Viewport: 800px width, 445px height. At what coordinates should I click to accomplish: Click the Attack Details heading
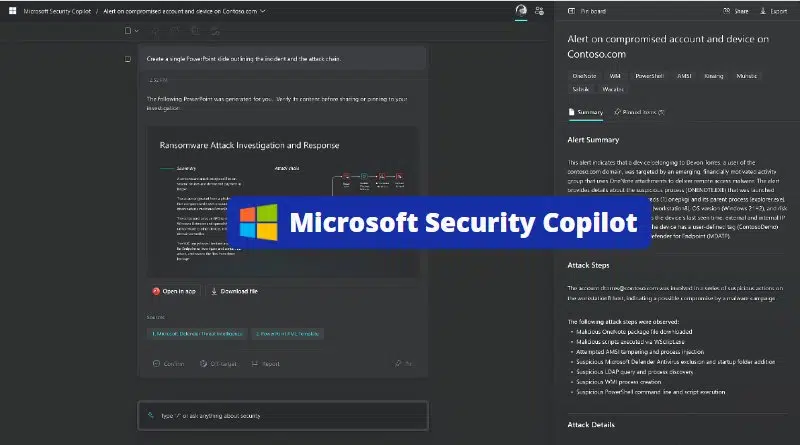coord(591,425)
